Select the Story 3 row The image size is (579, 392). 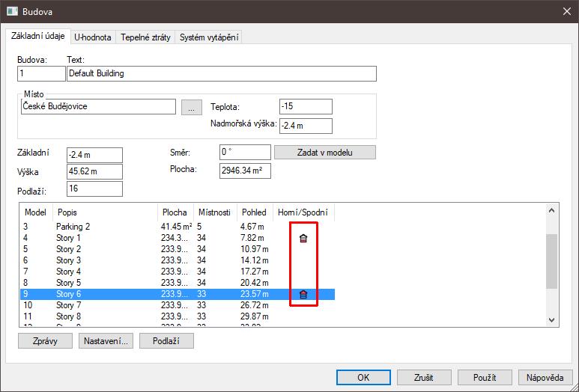(178, 260)
